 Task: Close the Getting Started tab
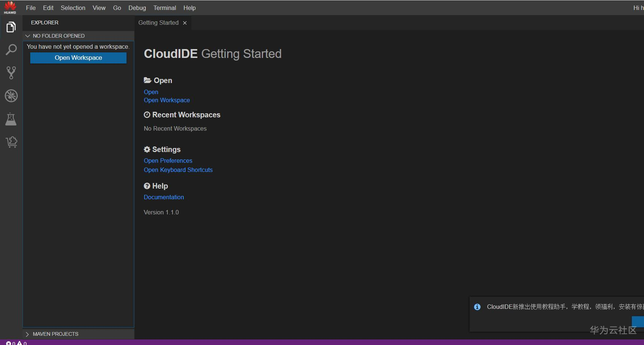coord(185,23)
